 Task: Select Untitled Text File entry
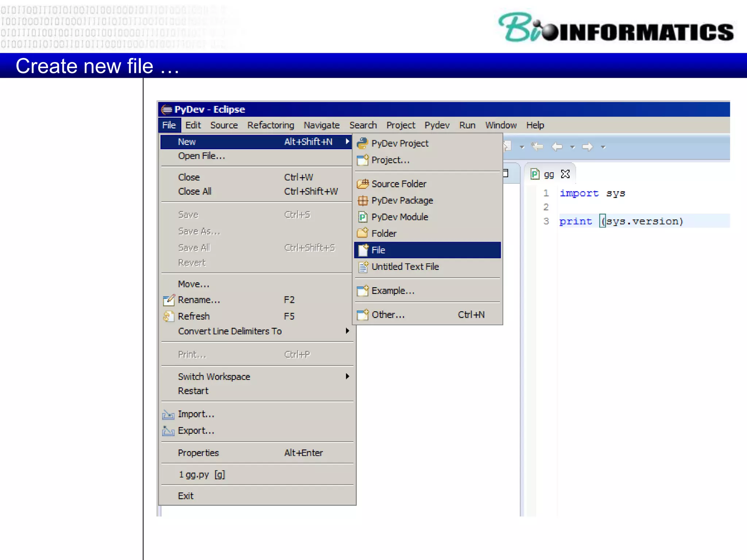coord(427,267)
